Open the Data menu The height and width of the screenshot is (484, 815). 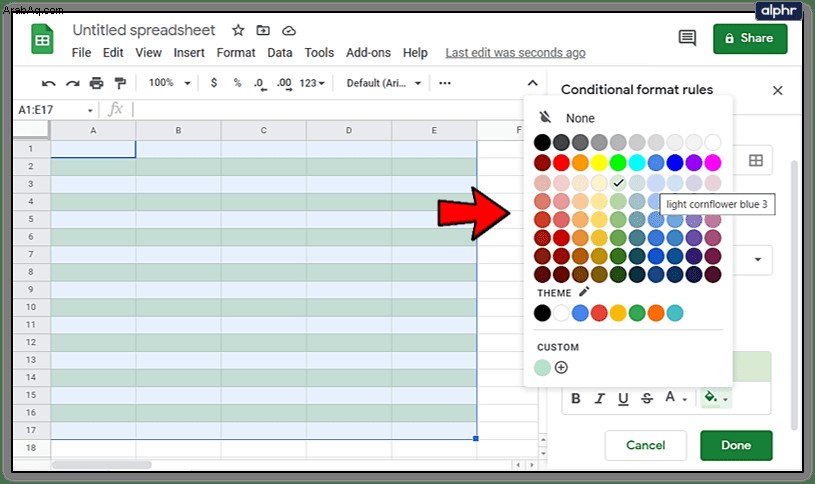tap(280, 53)
